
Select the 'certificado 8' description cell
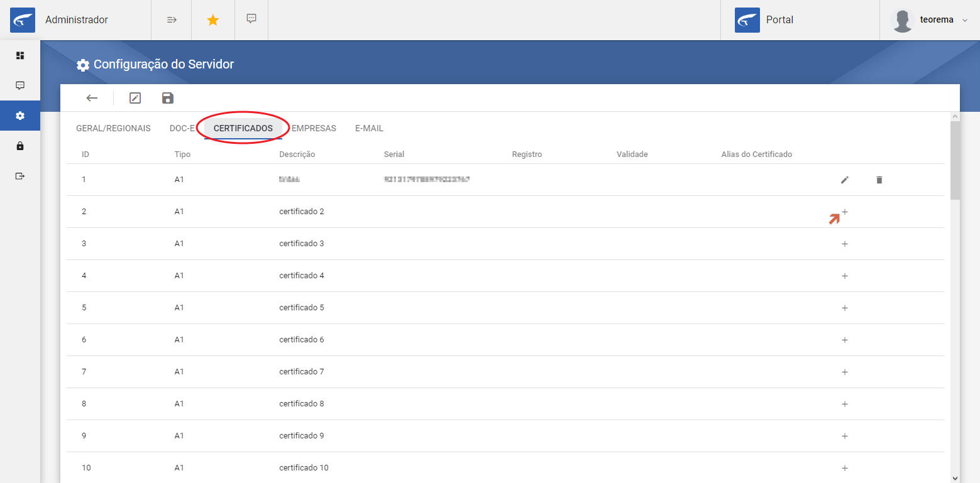pos(302,404)
